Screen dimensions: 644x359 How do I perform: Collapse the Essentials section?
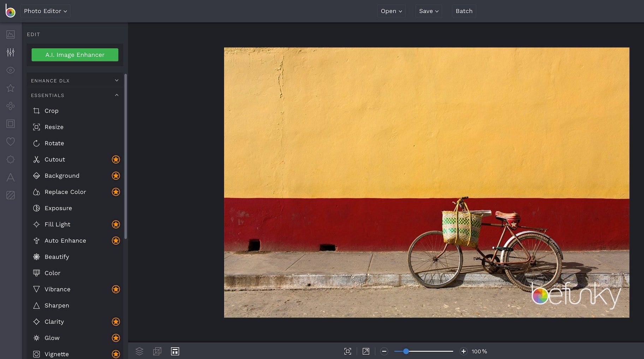(74, 95)
